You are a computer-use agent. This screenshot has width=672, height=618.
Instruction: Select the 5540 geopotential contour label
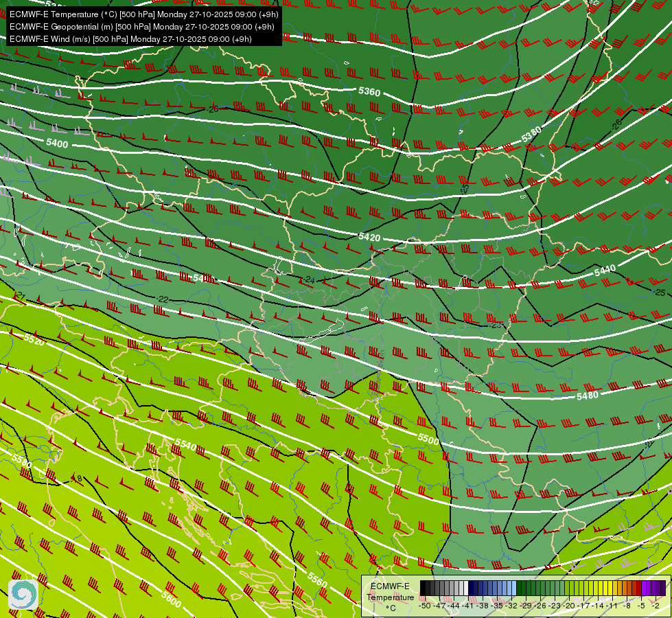185,445
